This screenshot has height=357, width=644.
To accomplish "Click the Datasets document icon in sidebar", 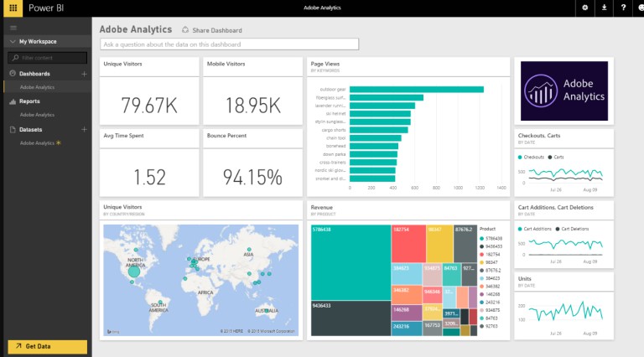I will point(13,129).
